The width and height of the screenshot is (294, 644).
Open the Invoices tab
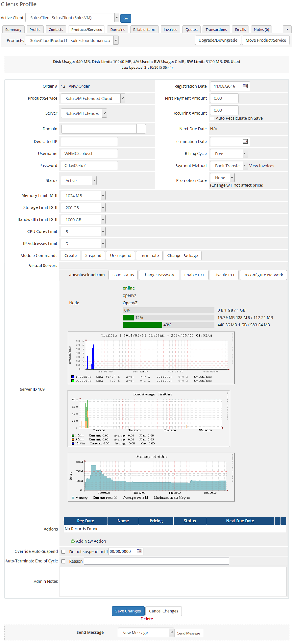(170, 30)
